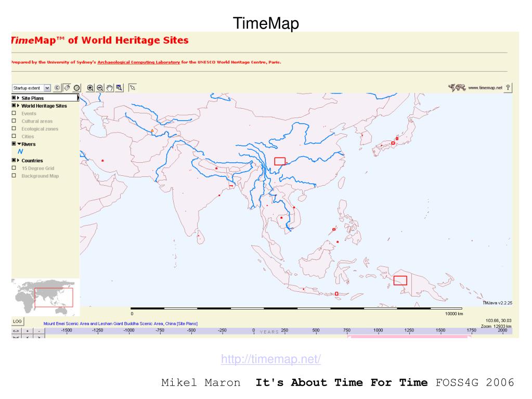Image resolution: width=532 pixels, height=399 pixels.
Task: Click the pink time range bar
Action: click(409, 337)
